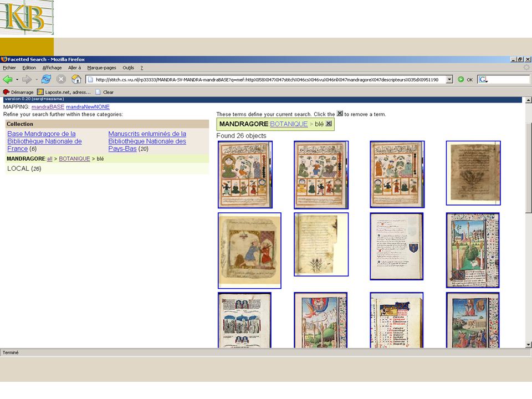Click the MANDRAGORE all link

click(49, 159)
